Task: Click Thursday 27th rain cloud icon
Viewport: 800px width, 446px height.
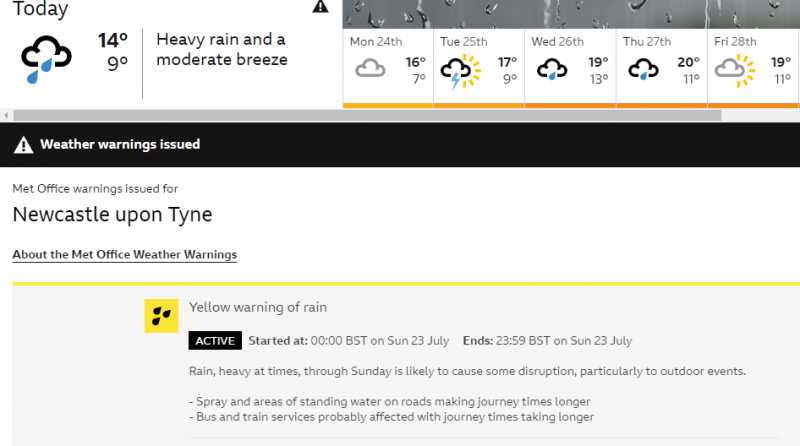Action: 642,70
